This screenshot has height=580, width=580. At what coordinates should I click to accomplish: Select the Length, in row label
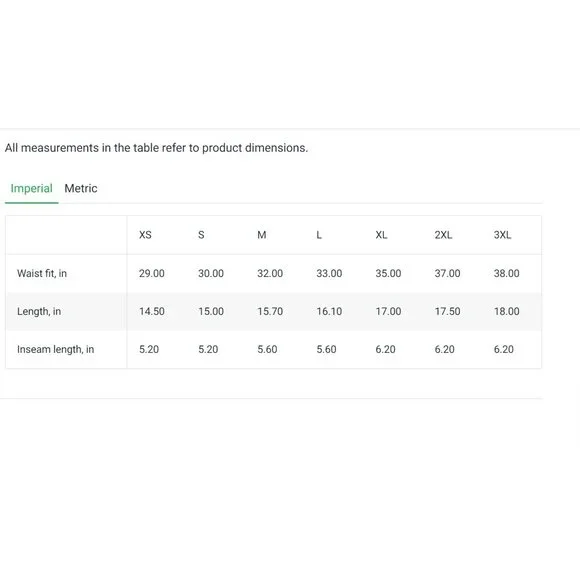tap(39, 311)
